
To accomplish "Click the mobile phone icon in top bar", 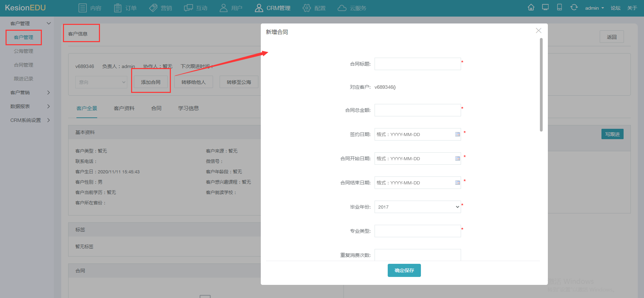I will coord(559,7).
